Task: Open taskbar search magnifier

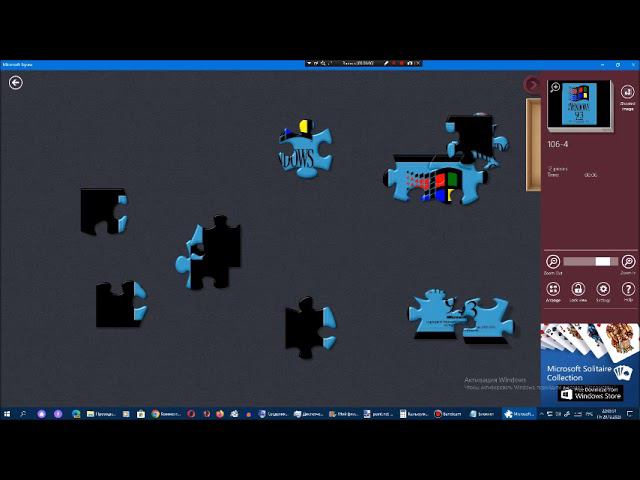Action: click(x=23, y=414)
